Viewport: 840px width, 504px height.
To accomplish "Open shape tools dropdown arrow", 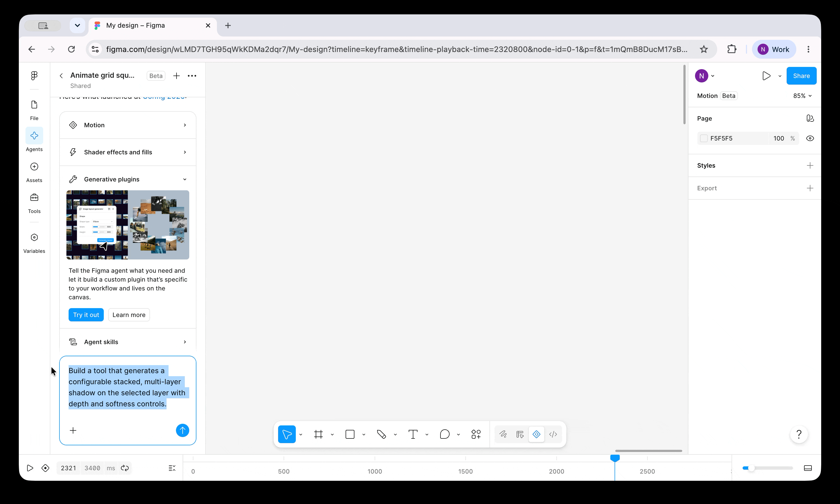I will 364,434.
